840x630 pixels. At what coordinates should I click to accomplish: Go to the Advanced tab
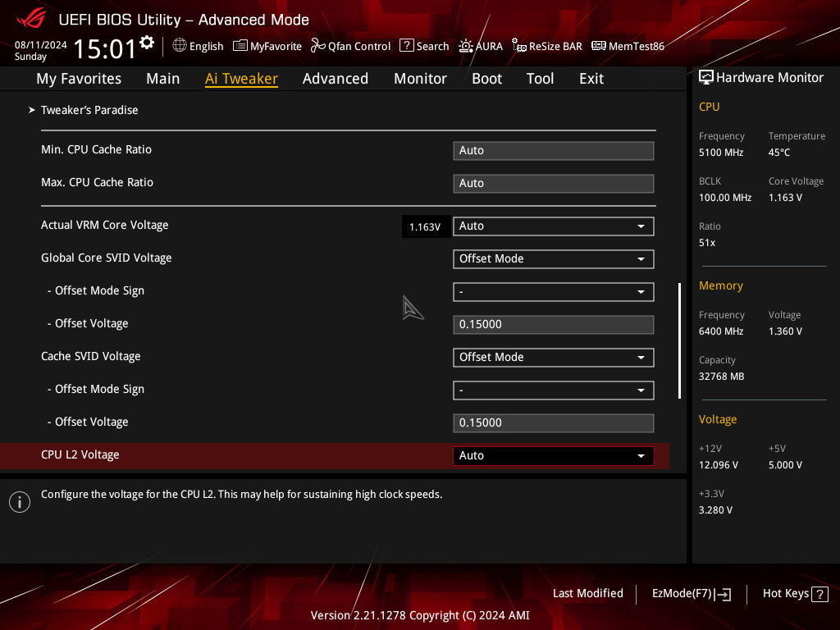click(x=336, y=79)
